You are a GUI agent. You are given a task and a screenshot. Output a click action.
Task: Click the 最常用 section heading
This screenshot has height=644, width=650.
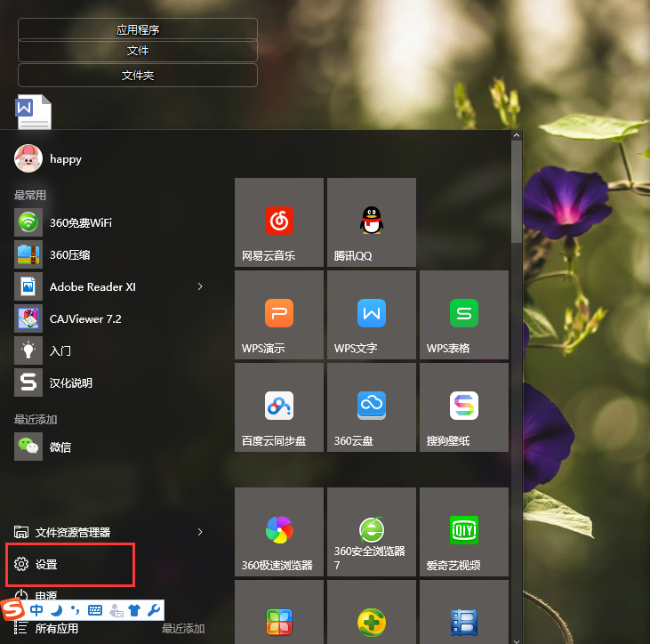pyautogui.click(x=30, y=195)
